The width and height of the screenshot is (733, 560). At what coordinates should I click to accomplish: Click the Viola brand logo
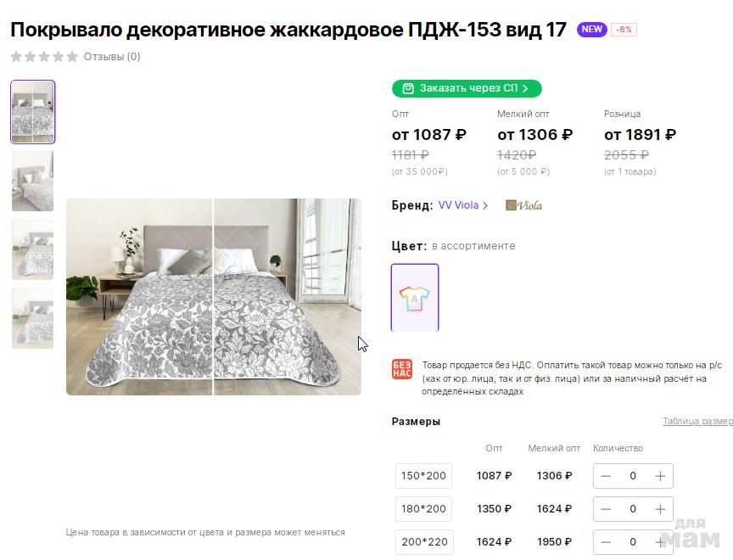click(523, 205)
